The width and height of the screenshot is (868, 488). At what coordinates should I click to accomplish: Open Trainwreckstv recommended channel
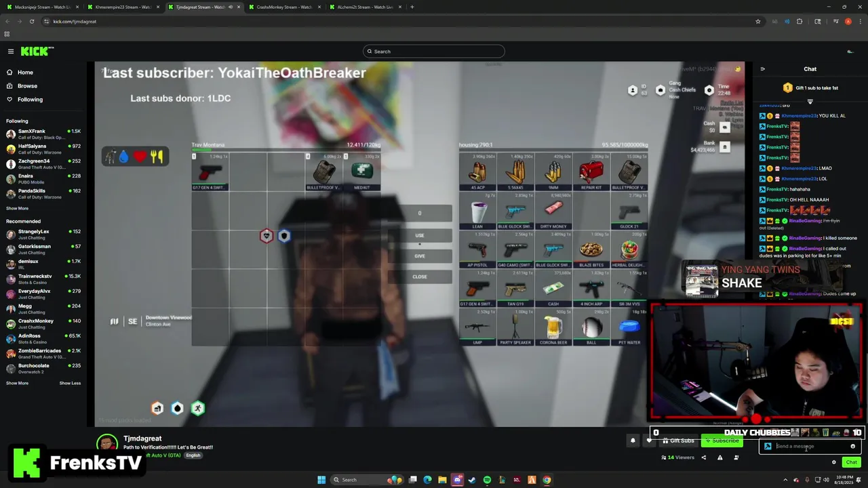(43, 279)
